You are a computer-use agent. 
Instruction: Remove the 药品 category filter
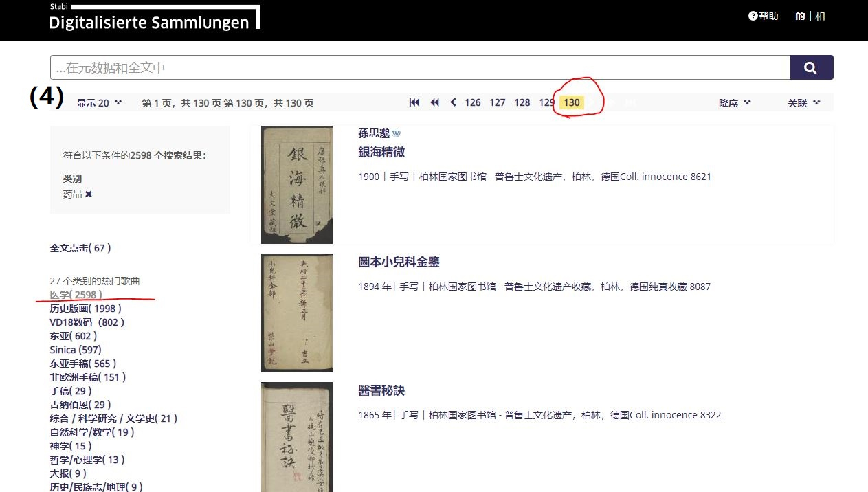click(x=89, y=194)
